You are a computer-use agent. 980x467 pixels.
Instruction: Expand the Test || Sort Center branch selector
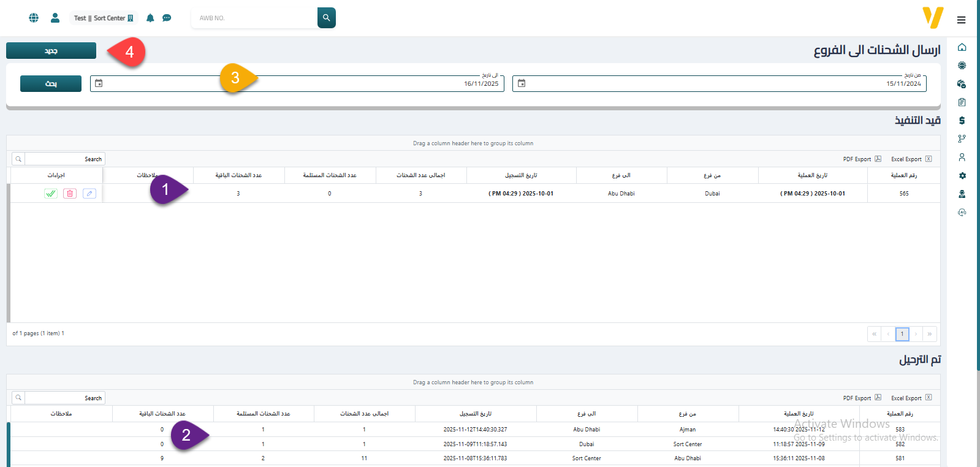(103, 18)
